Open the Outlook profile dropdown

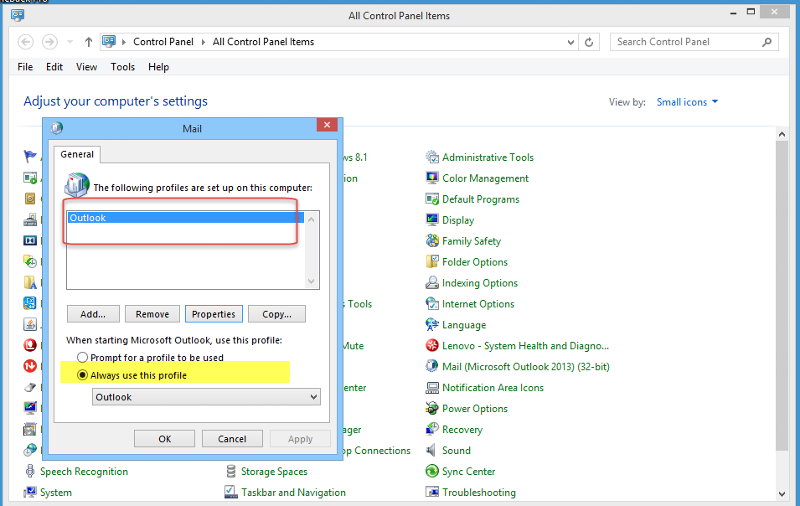pos(206,397)
